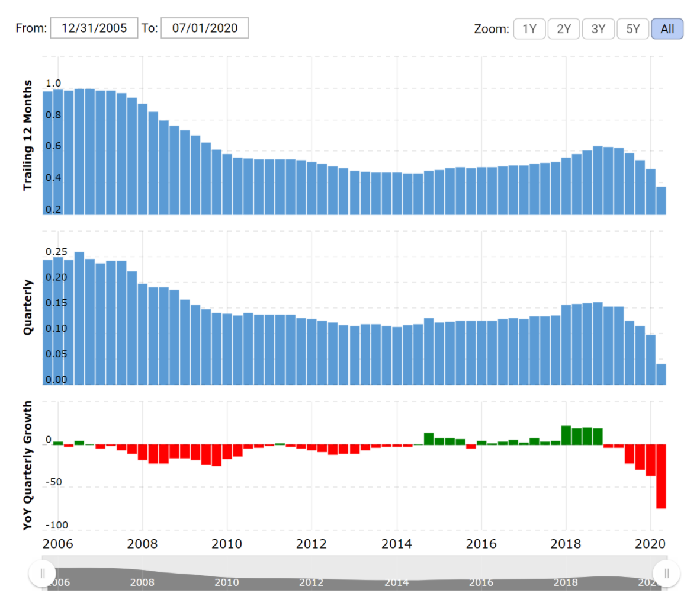Viewport: 700px width, 615px height.
Task: Switch zoom to 5Y
Action: coord(632,29)
